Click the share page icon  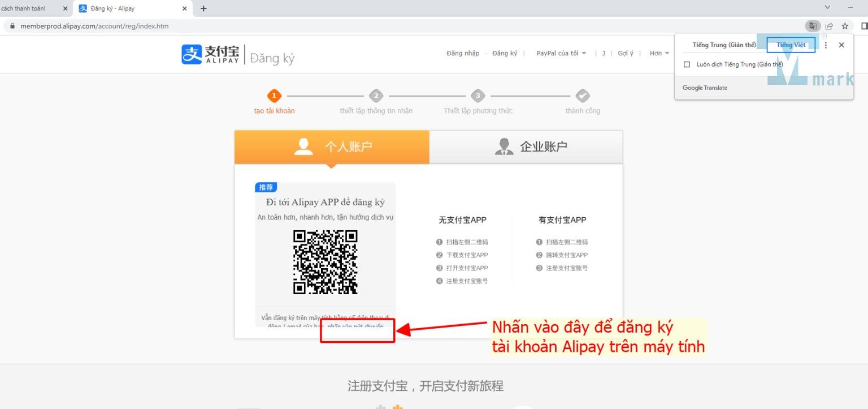click(829, 26)
